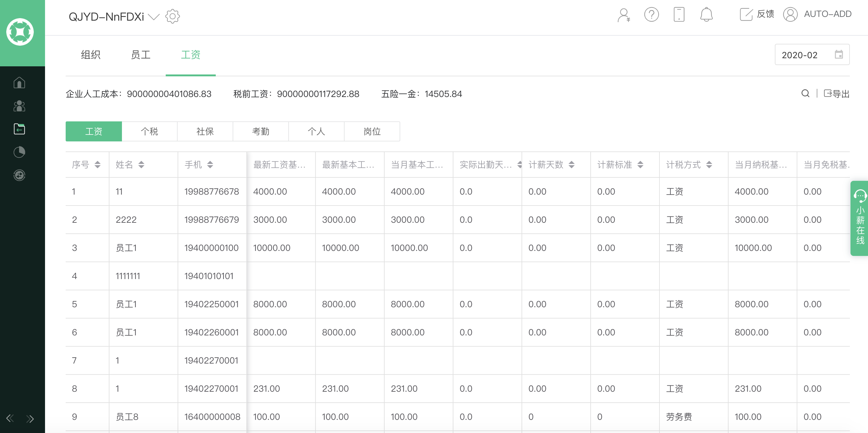868x433 pixels.
Task: Open the home icon in sidebar
Action: point(19,83)
